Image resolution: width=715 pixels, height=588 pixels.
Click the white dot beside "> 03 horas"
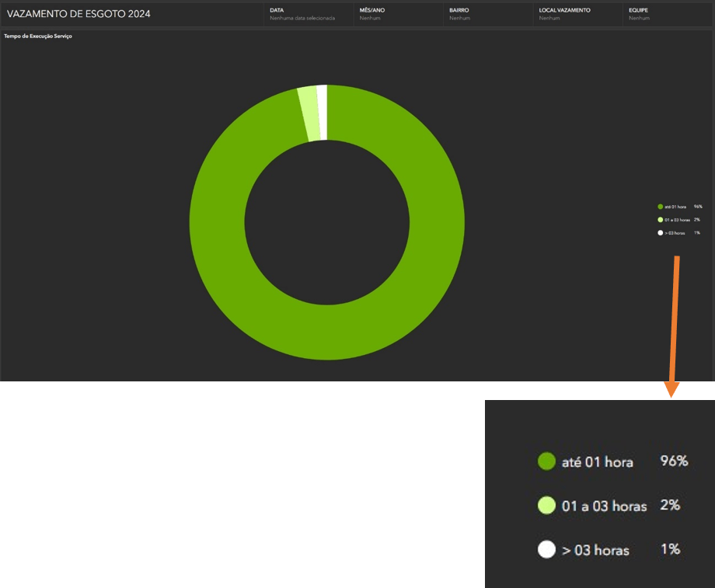click(660, 233)
